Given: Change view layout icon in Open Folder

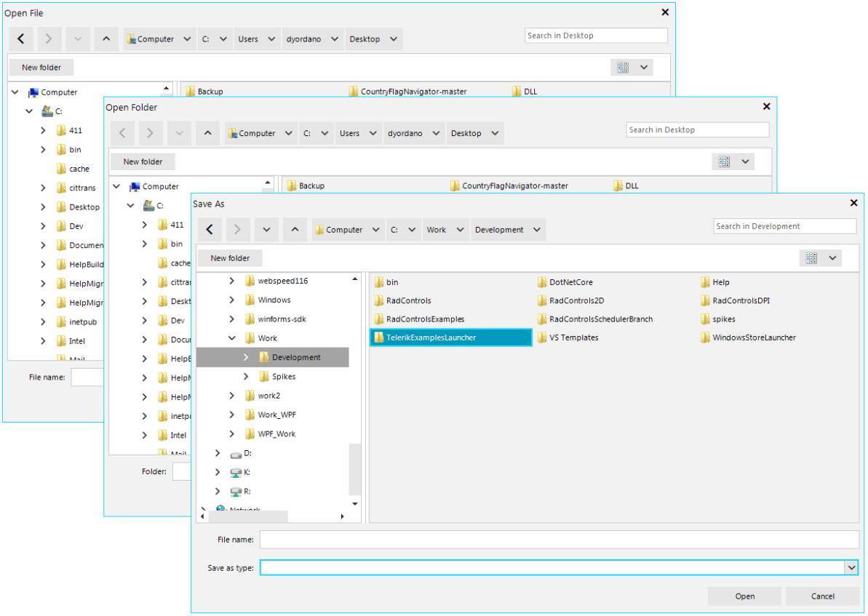Looking at the screenshot, I should pos(724,161).
